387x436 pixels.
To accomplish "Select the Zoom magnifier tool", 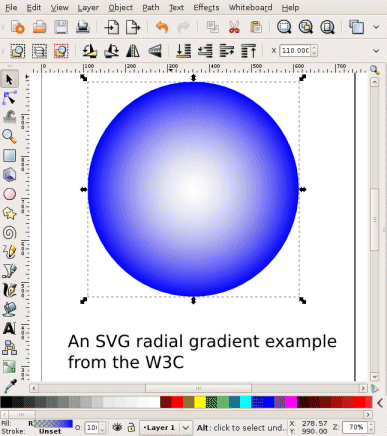I will coord(9,136).
